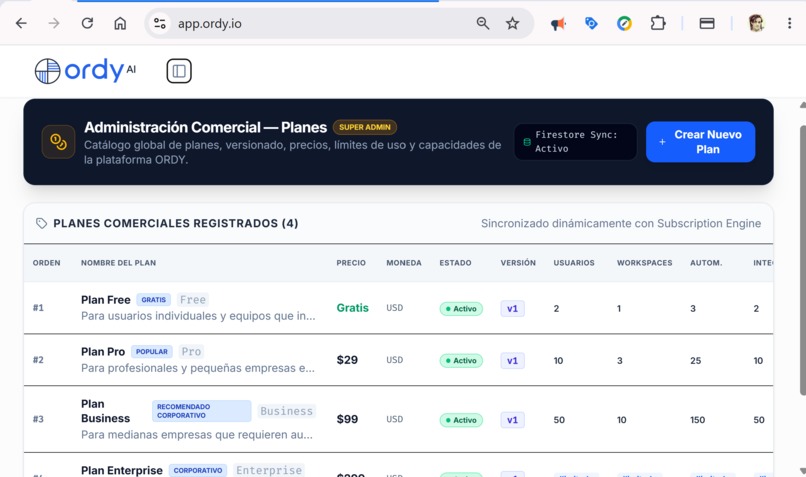Click the v1 version badge of Plan Free

pyautogui.click(x=512, y=308)
